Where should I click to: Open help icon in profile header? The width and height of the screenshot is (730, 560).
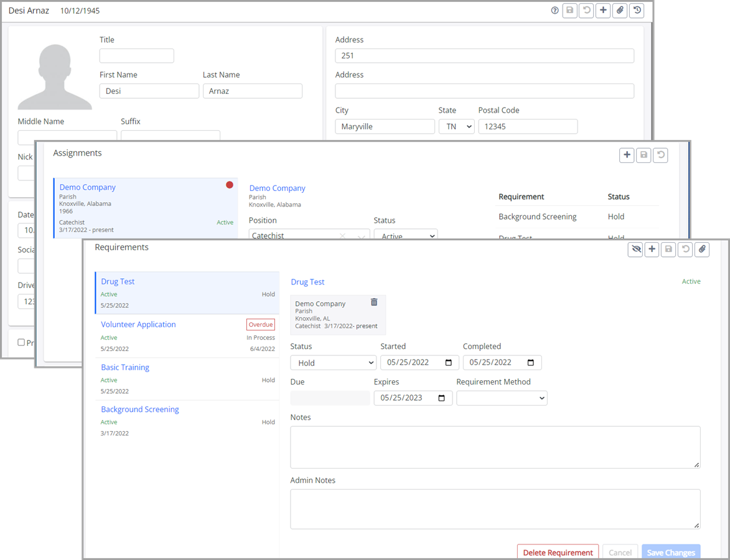pyautogui.click(x=555, y=10)
